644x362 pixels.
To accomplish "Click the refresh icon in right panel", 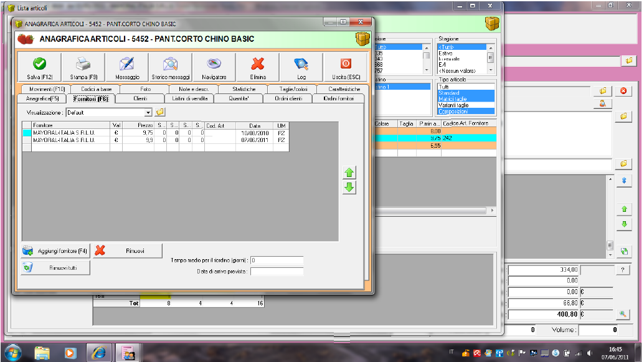I will point(624,251).
